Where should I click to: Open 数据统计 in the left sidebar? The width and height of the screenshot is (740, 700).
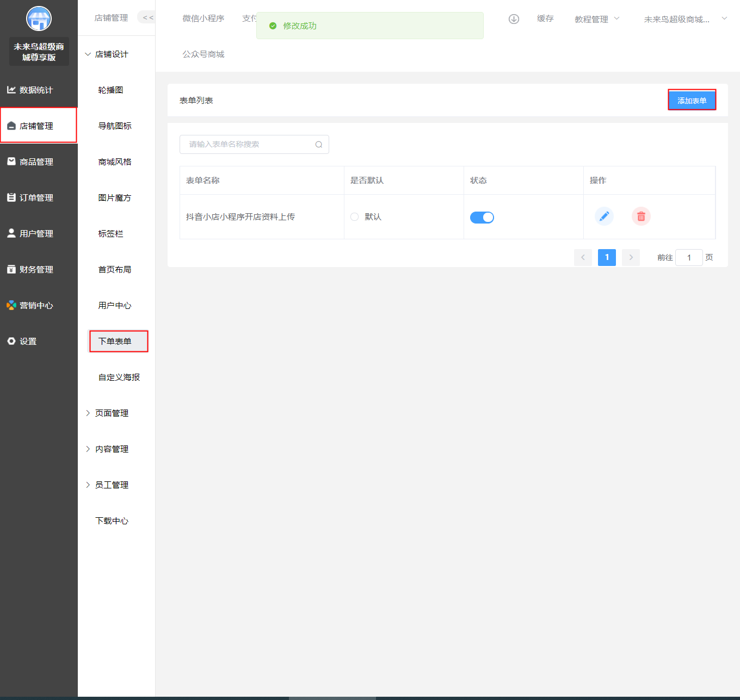tap(36, 90)
